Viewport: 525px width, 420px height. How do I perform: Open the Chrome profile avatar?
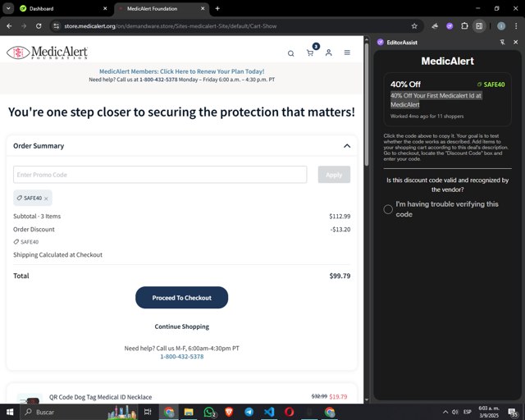click(501, 26)
